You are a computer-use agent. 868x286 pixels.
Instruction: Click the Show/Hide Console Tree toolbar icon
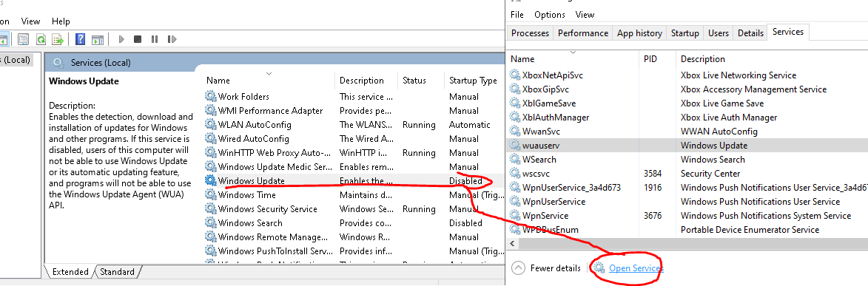pyautogui.click(x=3, y=39)
